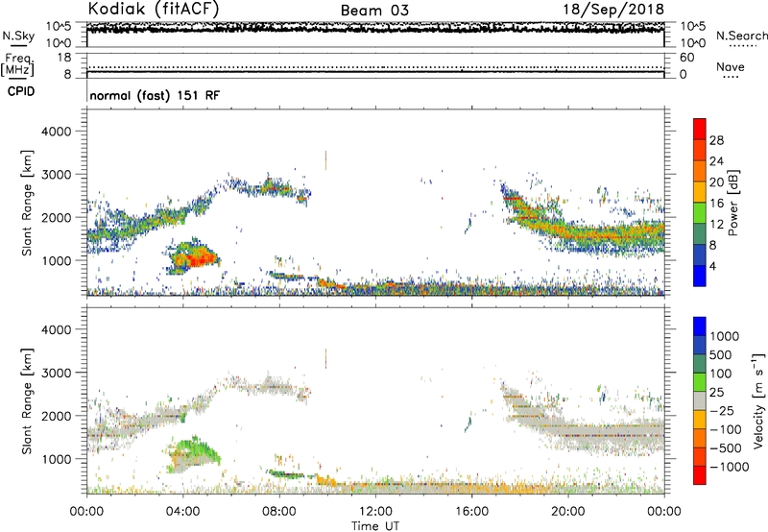Image resolution: width=768 pixels, height=532 pixels.
Task: Click the Power color bar
Action: [700, 202]
